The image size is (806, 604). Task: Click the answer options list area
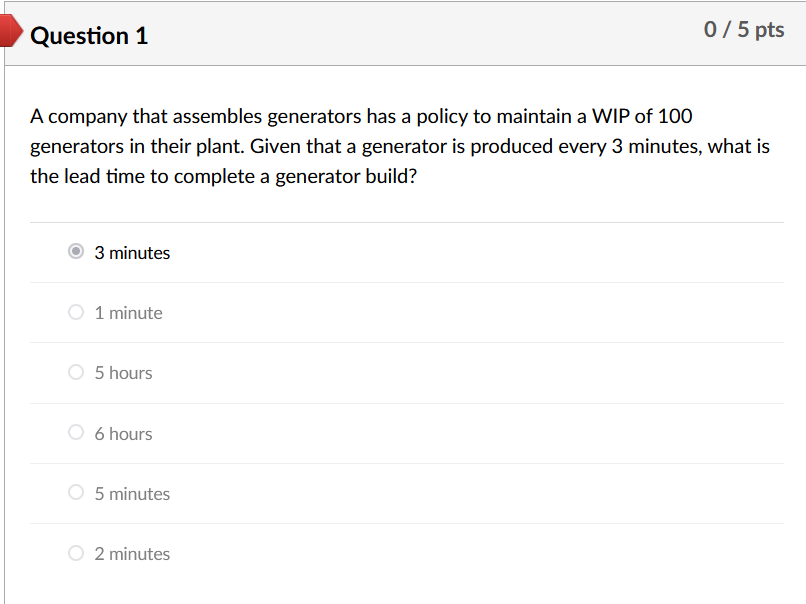point(400,400)
